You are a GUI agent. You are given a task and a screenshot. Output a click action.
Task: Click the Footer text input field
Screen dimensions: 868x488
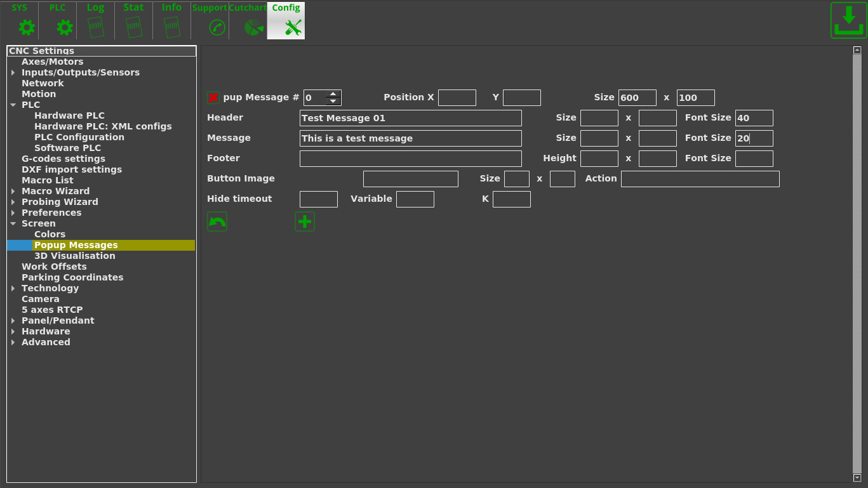410,159
